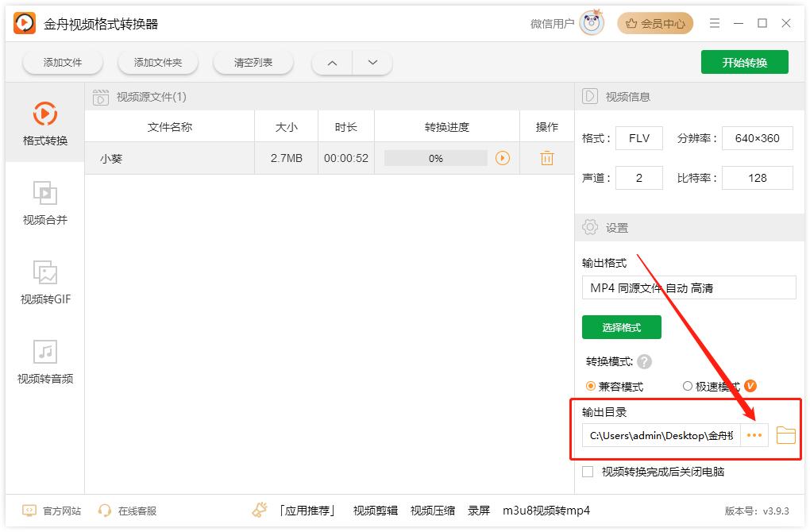Switch to 视频合并 in the sidebar
The width and height of the screenshot is (810, 532).
[45, 202]
